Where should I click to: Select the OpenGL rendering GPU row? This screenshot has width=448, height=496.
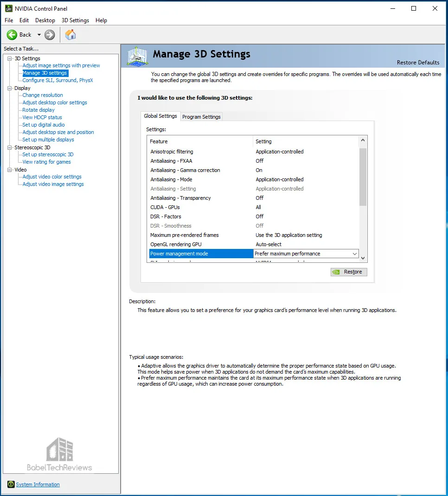(x=253, y=244)
